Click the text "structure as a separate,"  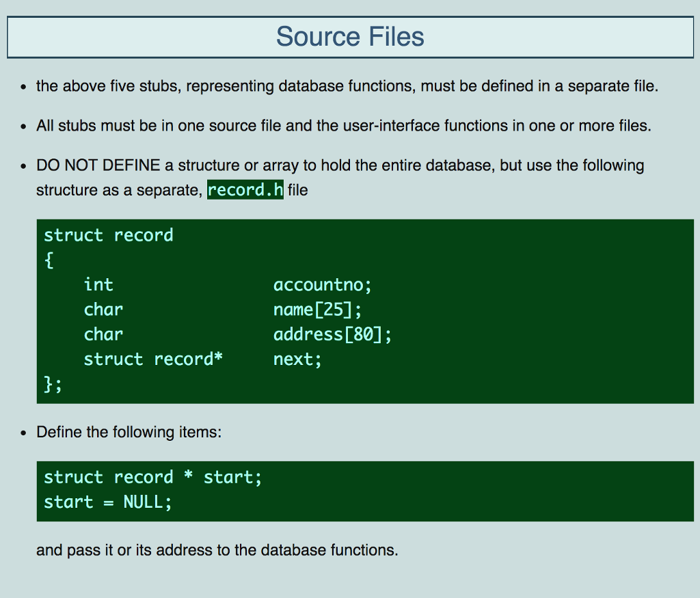120,190
